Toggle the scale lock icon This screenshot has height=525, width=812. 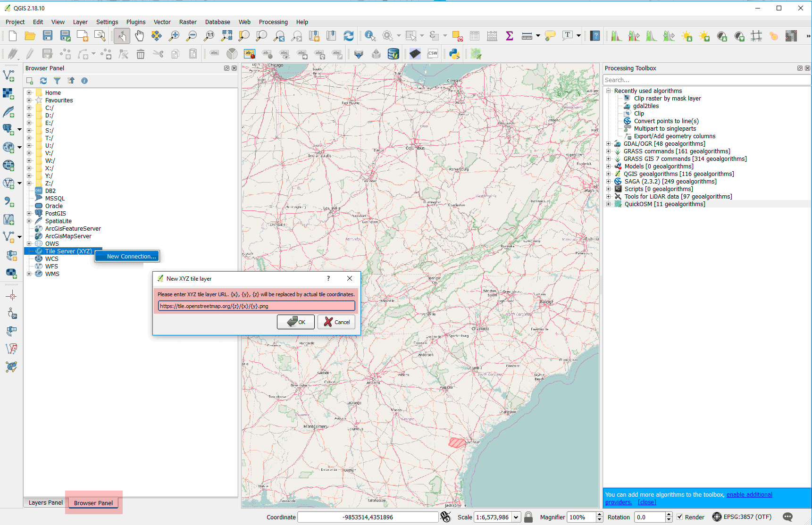pyautogui.click(x=528, y=517)
